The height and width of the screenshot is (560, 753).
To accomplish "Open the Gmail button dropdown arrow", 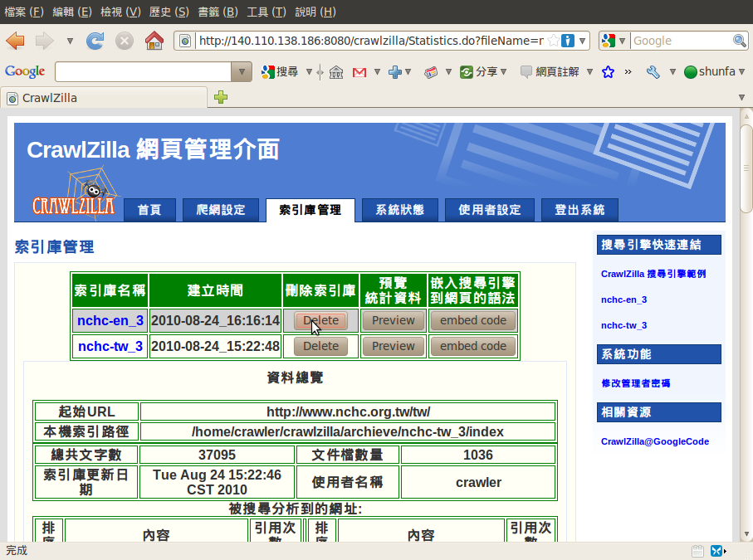I will (x=378, y=72).
